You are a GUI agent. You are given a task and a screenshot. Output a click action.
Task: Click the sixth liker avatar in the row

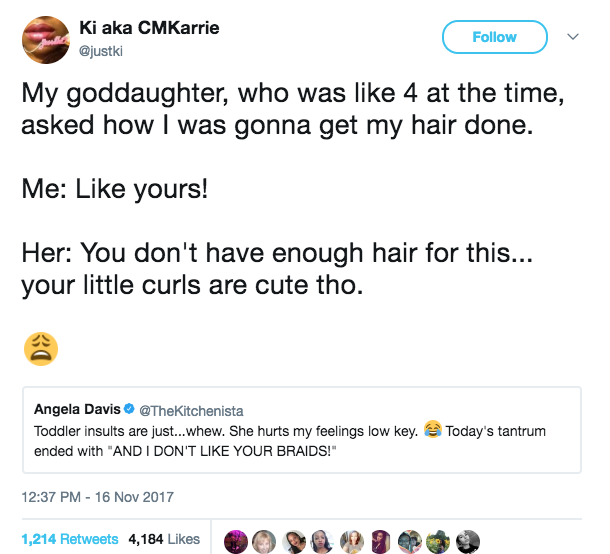(381, 538)
